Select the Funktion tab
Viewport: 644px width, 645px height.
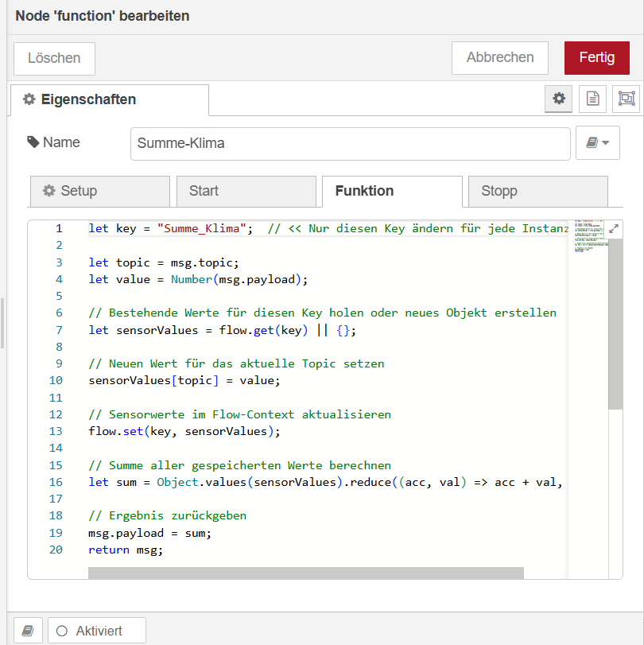(x=391, y=191)
